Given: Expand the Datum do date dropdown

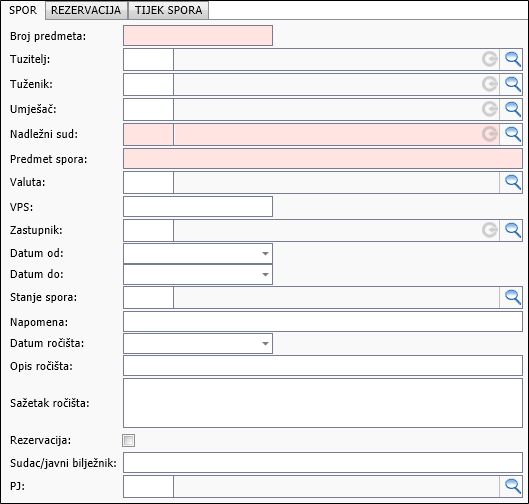Looking at the screenshot, I should coord(265,275).
